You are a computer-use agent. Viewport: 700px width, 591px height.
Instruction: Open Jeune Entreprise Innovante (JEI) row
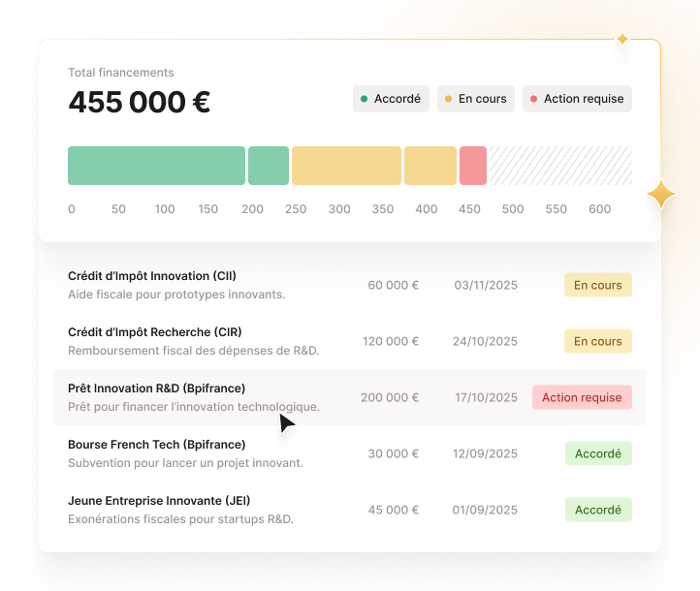(350, 510)
